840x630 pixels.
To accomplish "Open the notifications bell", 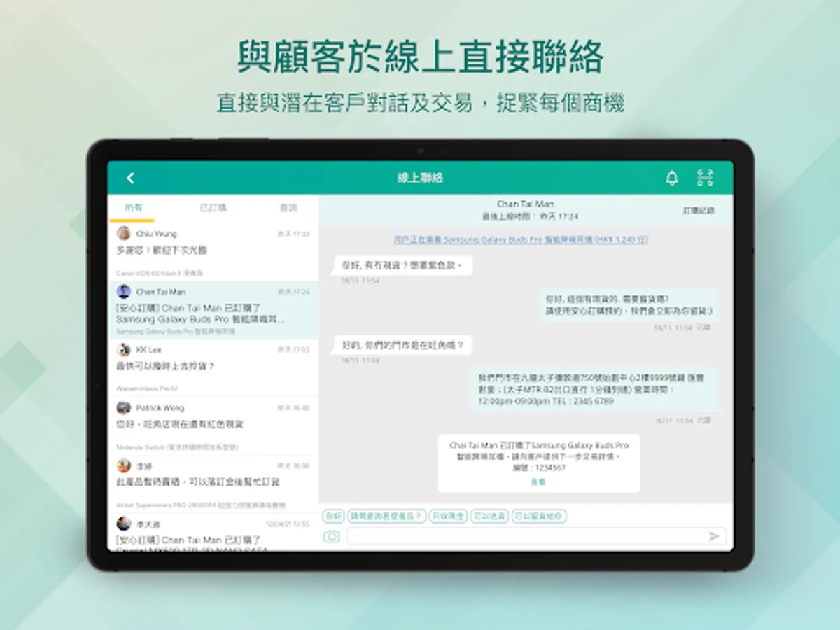I will [672, 178].
